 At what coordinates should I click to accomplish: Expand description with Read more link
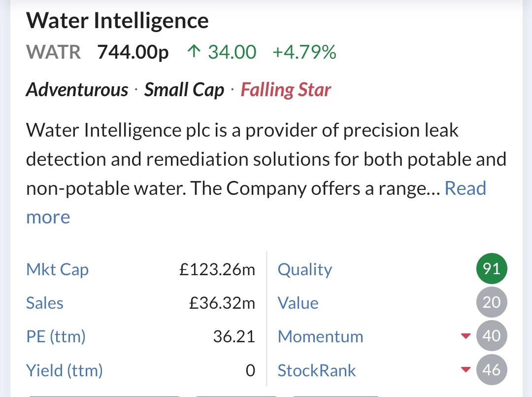[465, 188]
